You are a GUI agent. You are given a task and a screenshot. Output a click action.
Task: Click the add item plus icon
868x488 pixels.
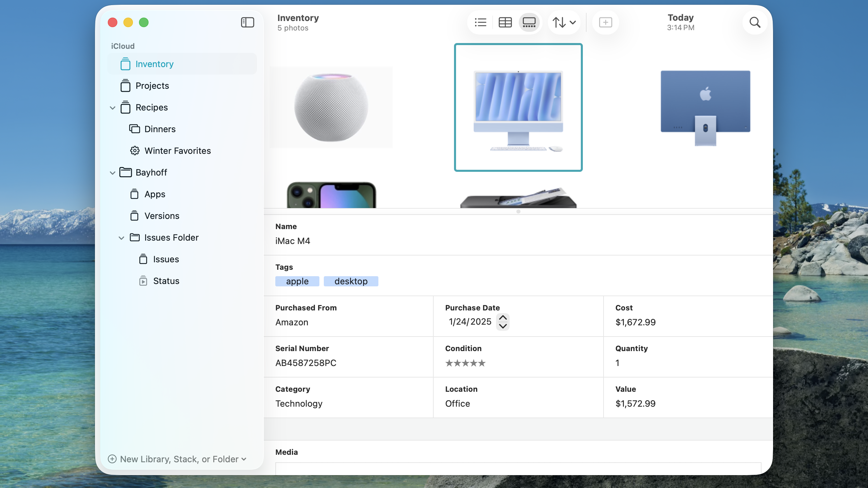[x=605, y=22]
